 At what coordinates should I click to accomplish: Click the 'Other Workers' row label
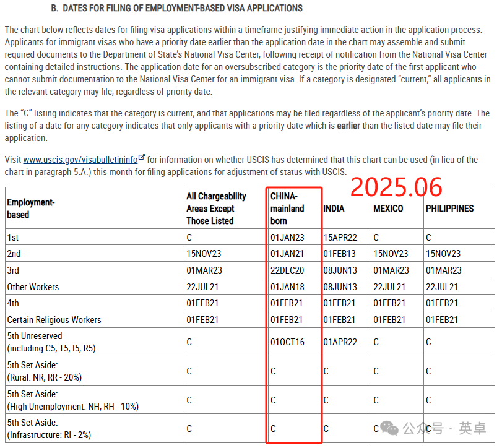pyautogui.click(x=33, y=287)
